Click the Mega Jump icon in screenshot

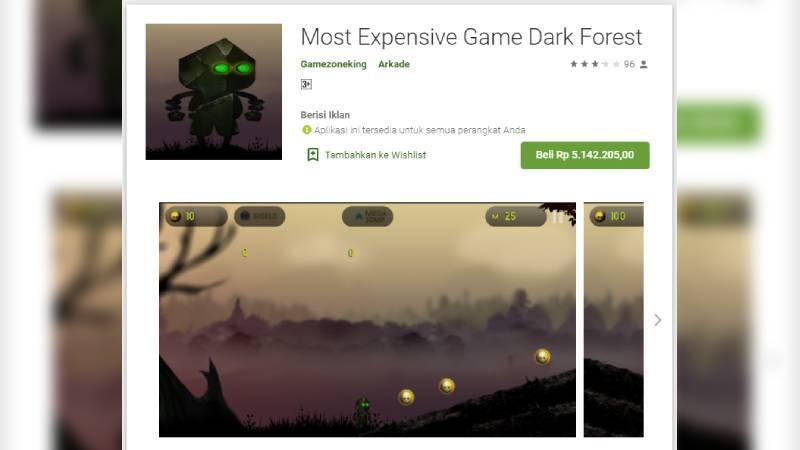[367, 216]
